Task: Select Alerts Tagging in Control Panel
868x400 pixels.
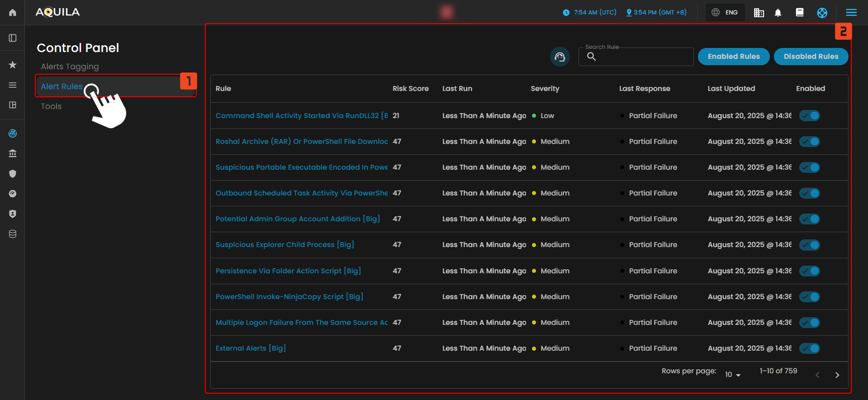Action: [x=70, y=67]
